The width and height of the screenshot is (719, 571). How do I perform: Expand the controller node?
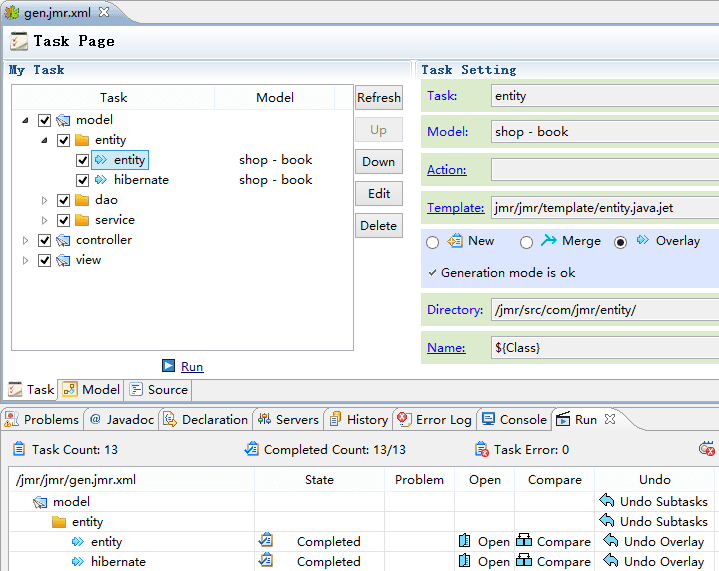(26, 240)
